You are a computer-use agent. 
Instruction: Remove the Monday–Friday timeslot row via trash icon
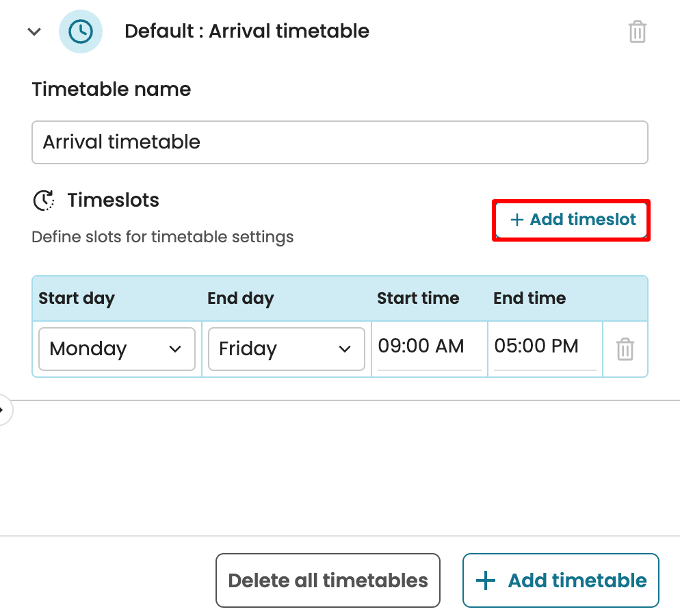click(x=625, y=349)
